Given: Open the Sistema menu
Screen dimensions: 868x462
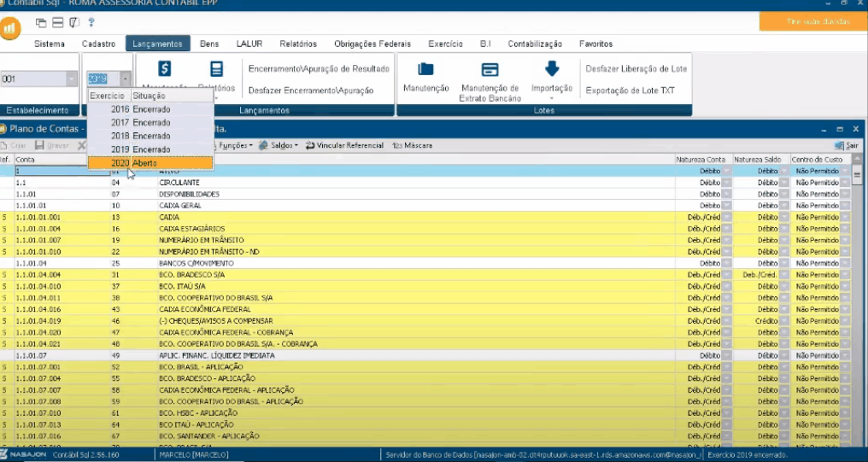Looking at the screenshot, I should [50, 44].
